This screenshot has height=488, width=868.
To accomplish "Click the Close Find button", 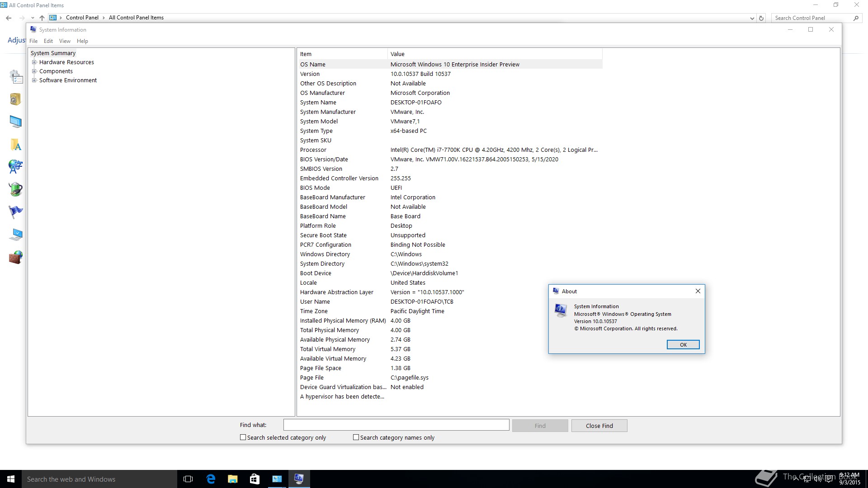I will pyautogui.click(x=599, y=426).
